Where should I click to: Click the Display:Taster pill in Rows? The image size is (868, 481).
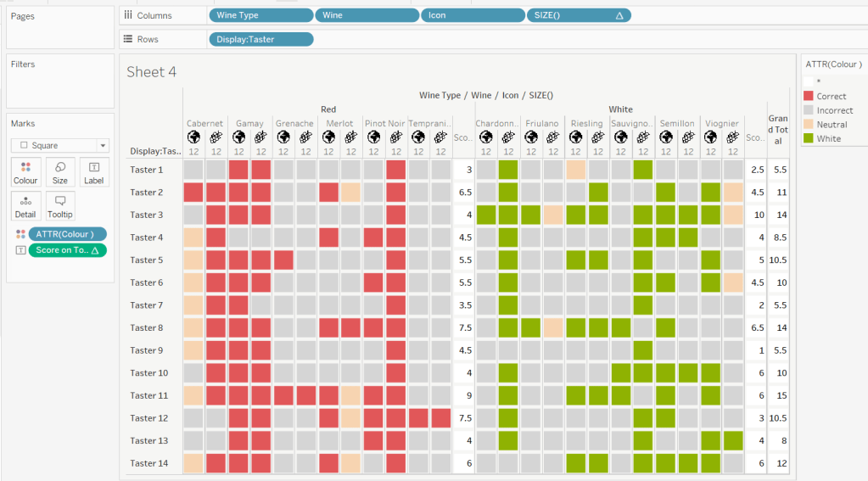260,39
